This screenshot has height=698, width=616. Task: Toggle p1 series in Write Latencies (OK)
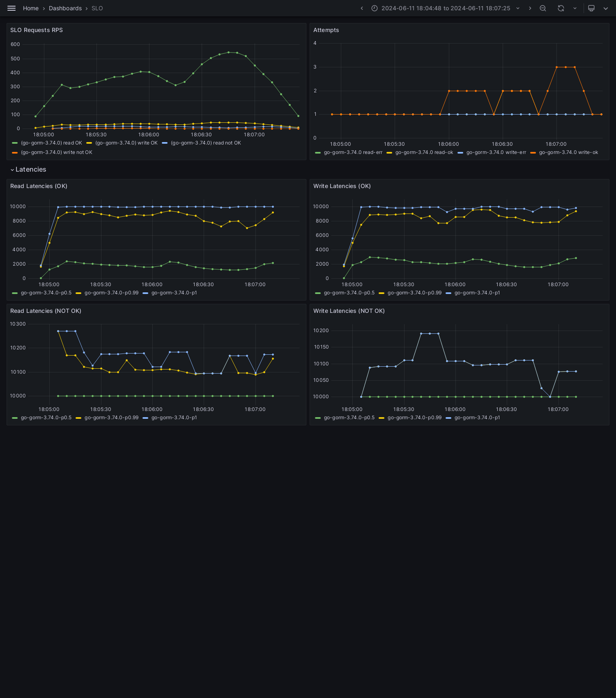point(477,293)
